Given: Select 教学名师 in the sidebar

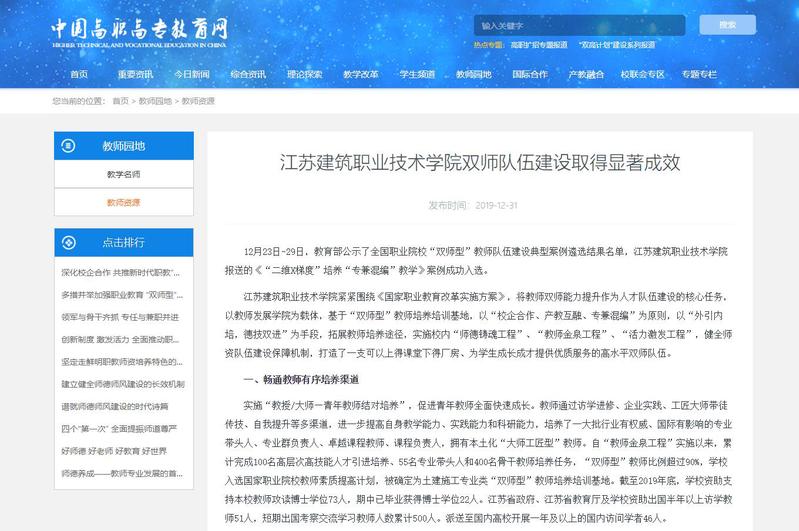Looking at the screenshot, I should click(x=123, y=175).
